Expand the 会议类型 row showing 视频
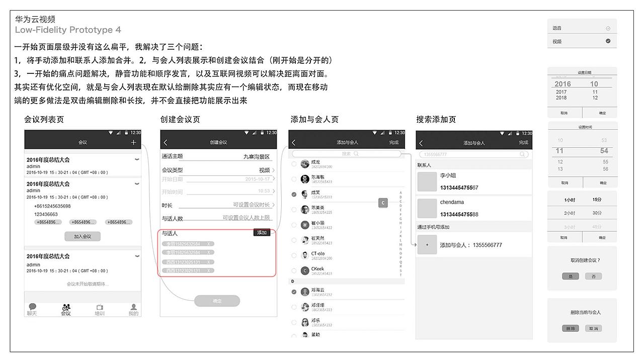 coord(218,170)
